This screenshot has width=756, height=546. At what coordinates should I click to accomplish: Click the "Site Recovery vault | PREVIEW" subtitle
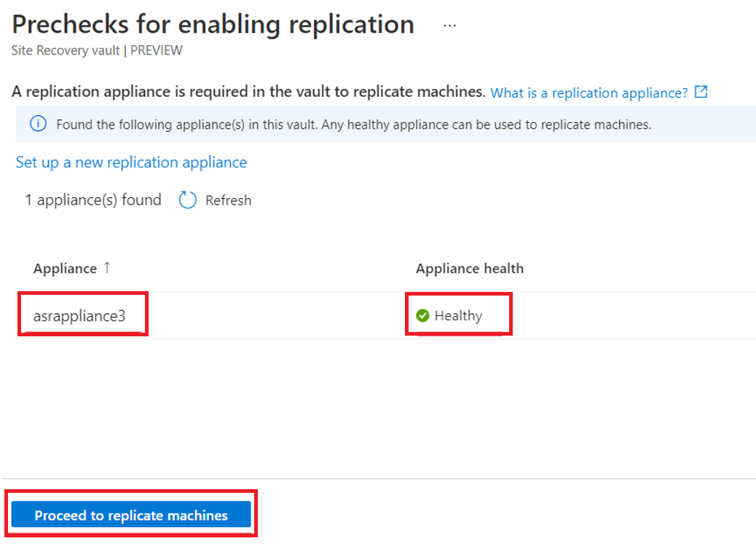pos(97,51)
